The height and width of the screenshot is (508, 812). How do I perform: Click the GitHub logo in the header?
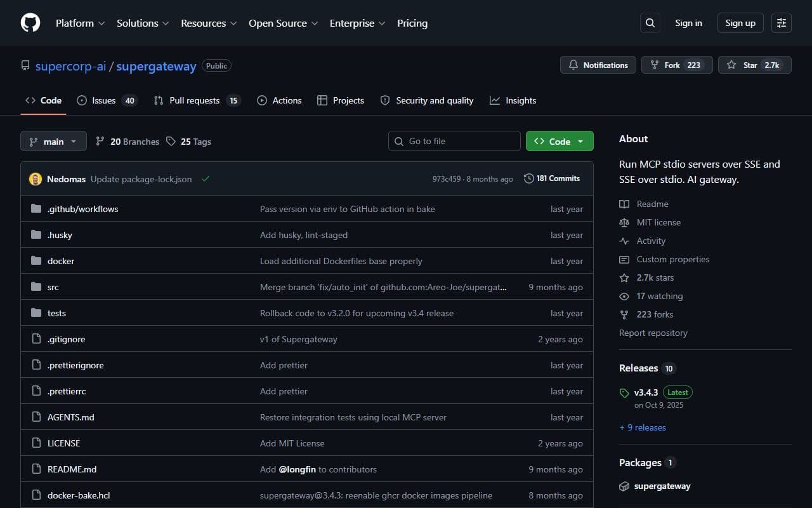(30, 23)
